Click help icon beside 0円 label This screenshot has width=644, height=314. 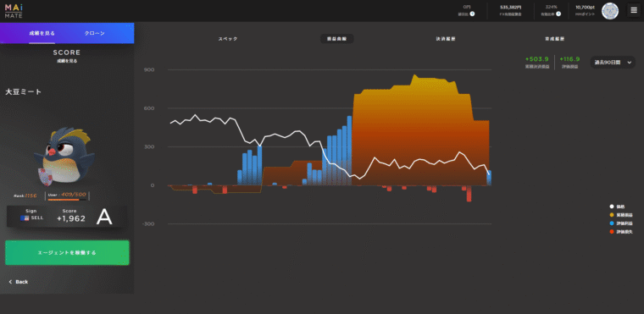[472, 14]
